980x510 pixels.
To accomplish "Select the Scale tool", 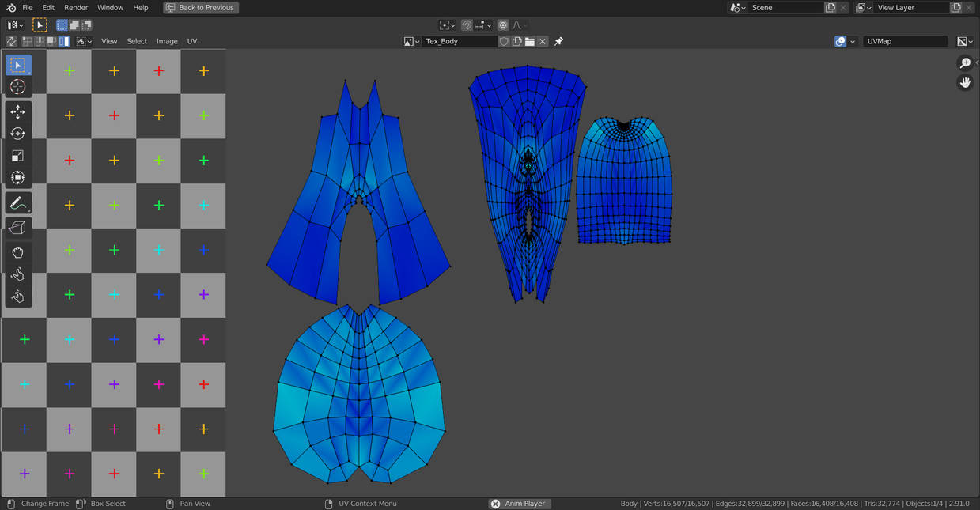I will pos(18,156).
